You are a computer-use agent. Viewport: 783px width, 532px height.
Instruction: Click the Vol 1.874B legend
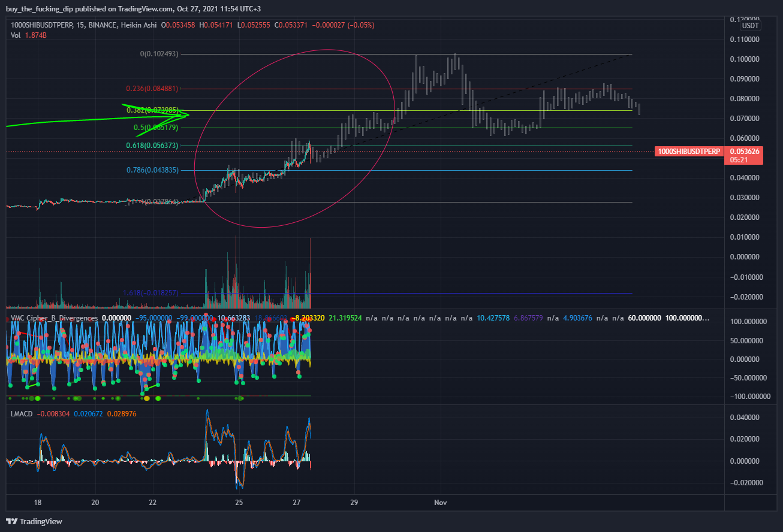pyautogui.click(x=29, y=35)
